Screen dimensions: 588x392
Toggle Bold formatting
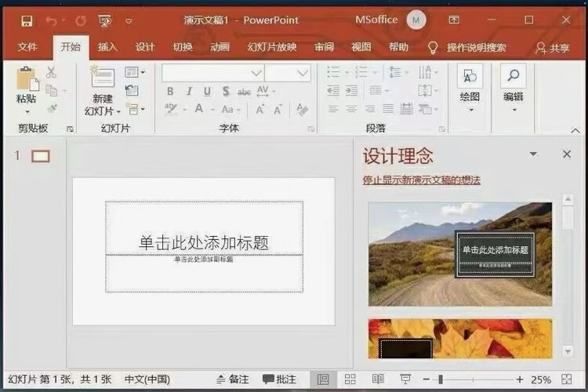click(170, 92)
